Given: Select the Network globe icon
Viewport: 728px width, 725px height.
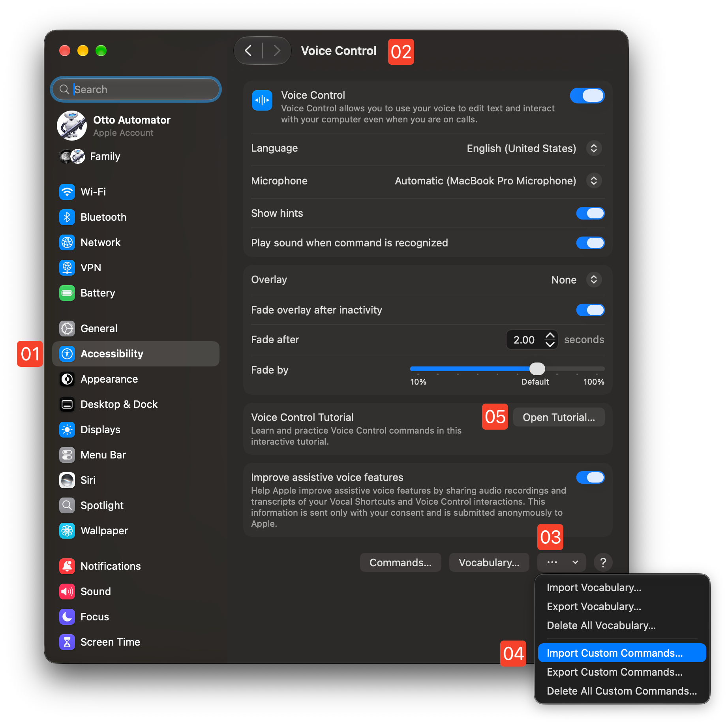Looking at the screenshot, I should coord(67,242).
